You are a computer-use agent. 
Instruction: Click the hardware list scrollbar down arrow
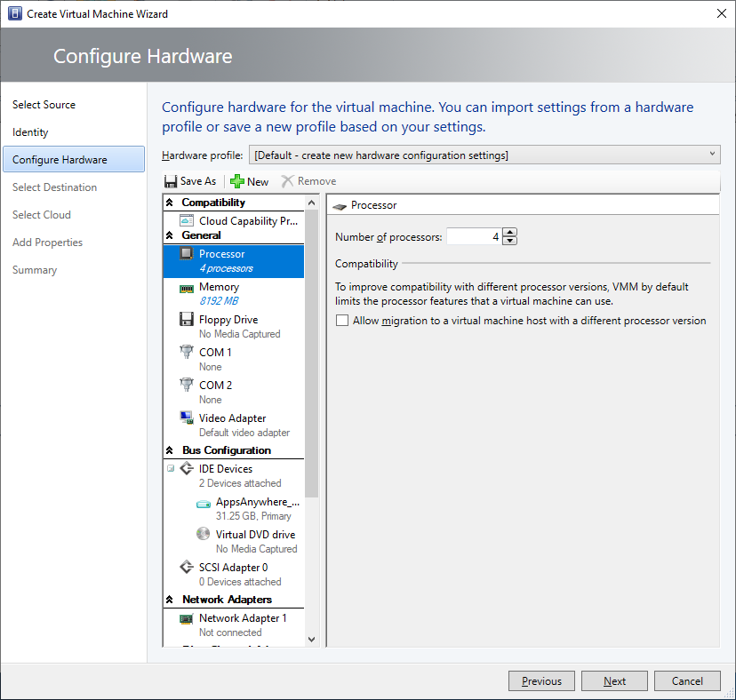coord(311,639)
